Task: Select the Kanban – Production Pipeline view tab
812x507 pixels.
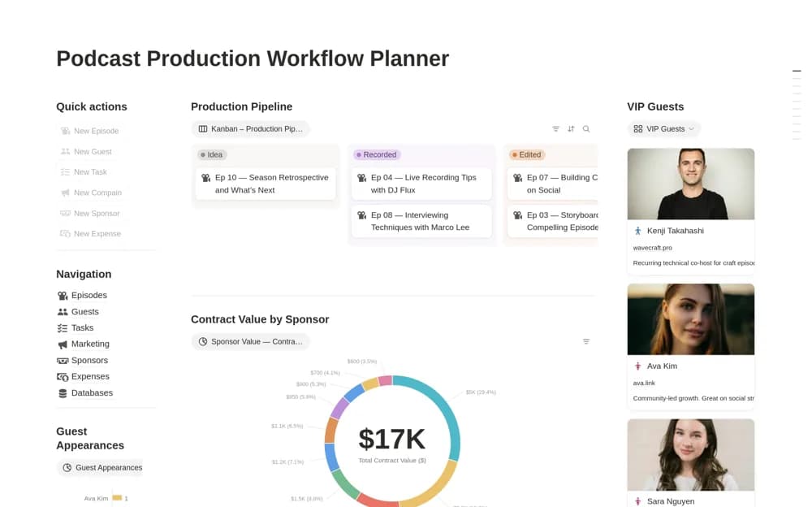Action: tap(251, 129)
